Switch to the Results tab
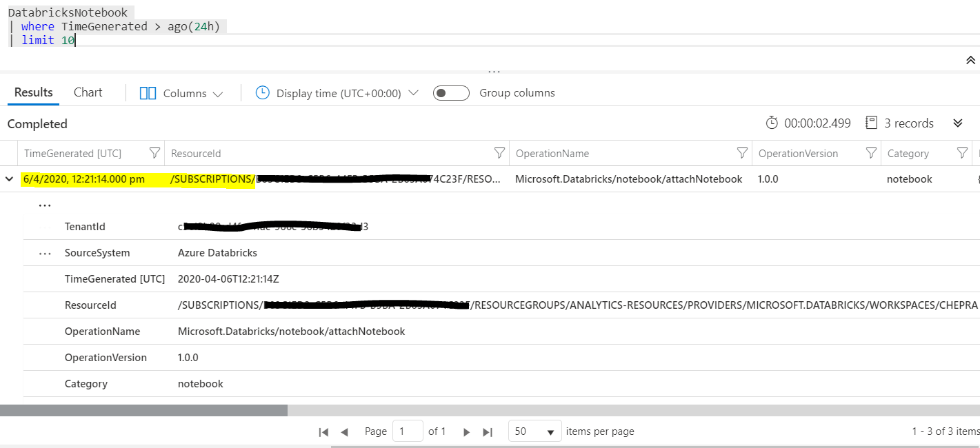Screen dimensions: 980x448 coord(33,92)
